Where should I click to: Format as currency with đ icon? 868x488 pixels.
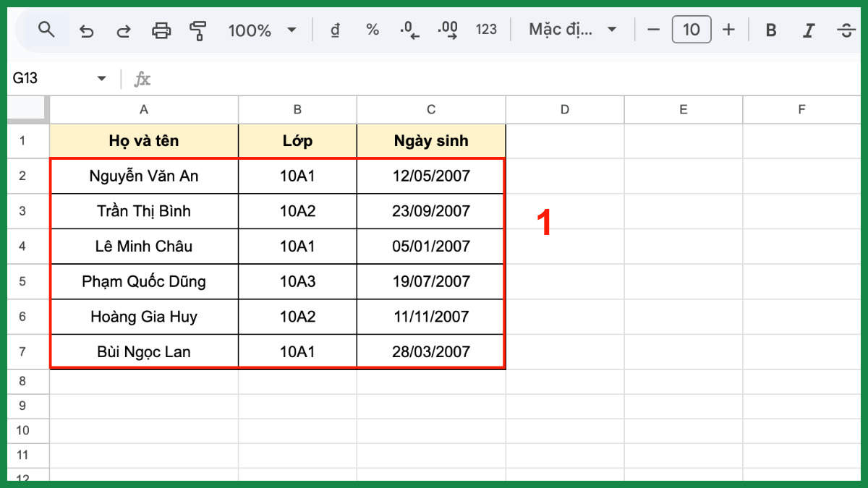click(335, 30)
